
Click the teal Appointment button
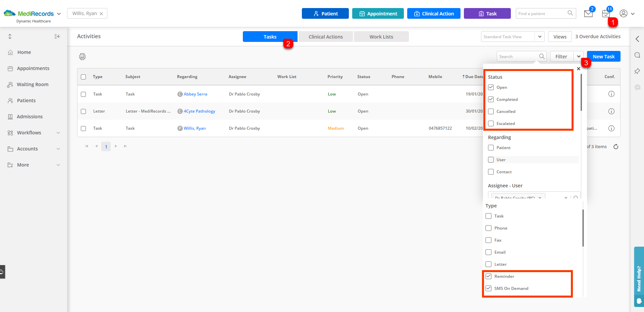[x=378, y=13]
